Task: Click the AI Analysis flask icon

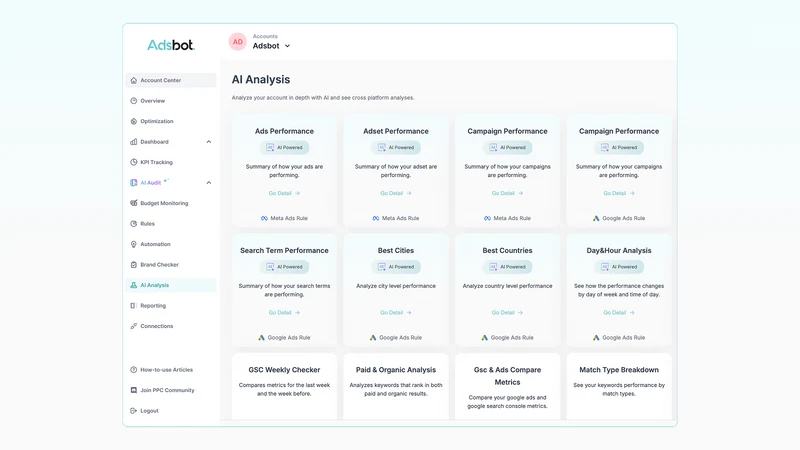Action: pyautogui.click(x=134, y=285)
